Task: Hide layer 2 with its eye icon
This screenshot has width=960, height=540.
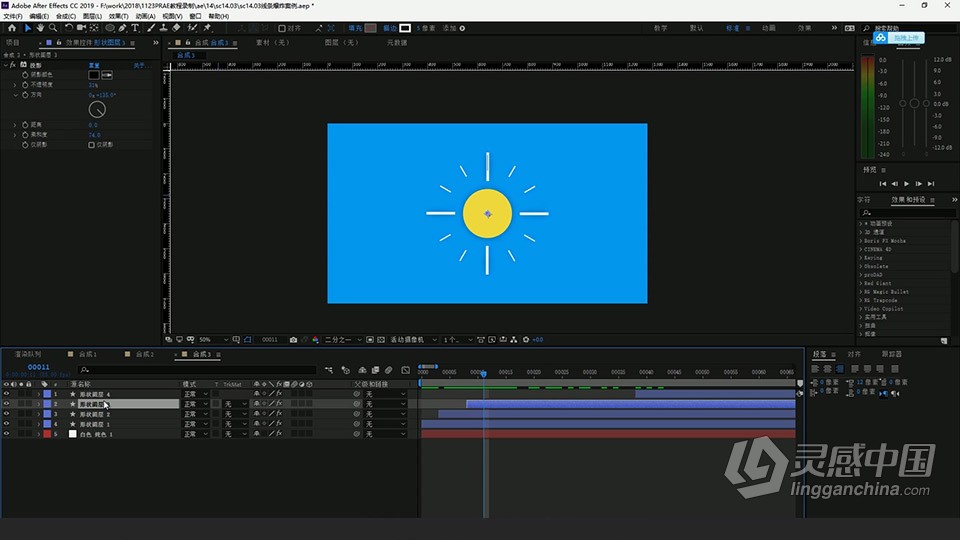Action: coord(7,404)
